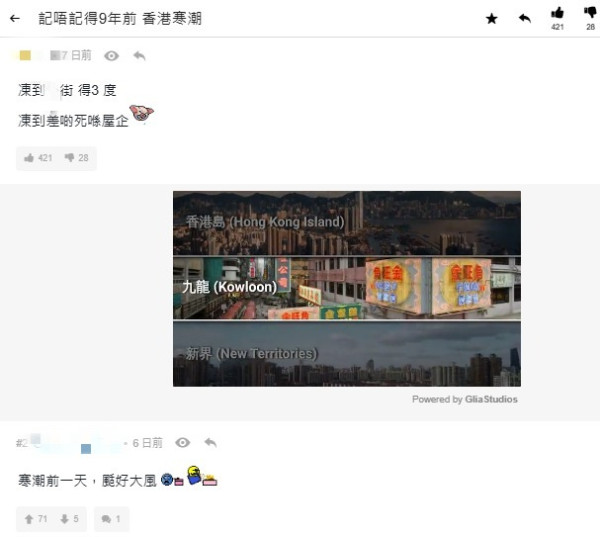This screenshot has width=600, height=537.
Task: Select 九龍 (Kowloon) banner
Action: click(x=347, y=288)
